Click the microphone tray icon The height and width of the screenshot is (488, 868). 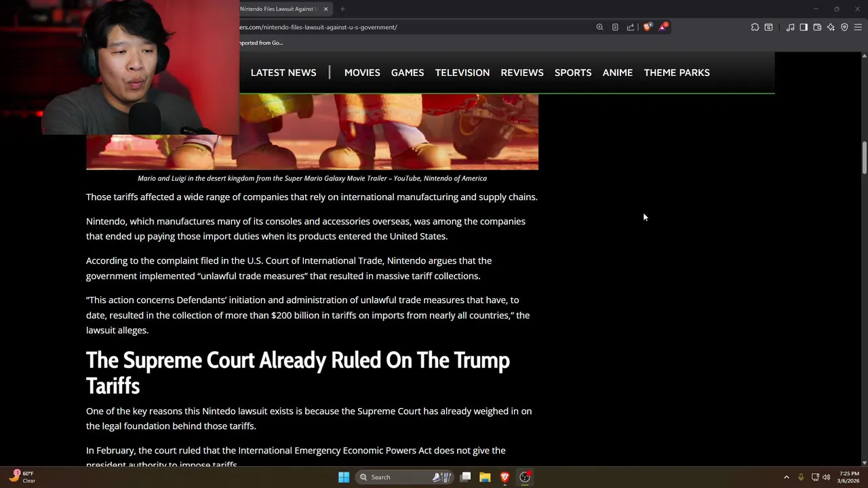[801, 477]
